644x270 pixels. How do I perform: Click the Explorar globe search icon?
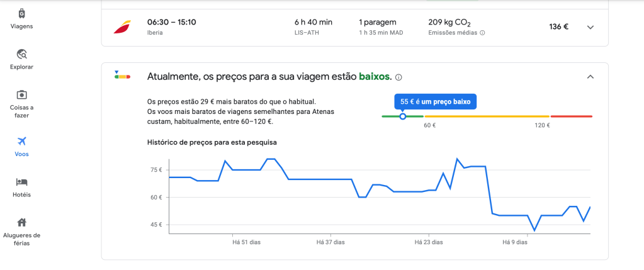coord(22,54)
